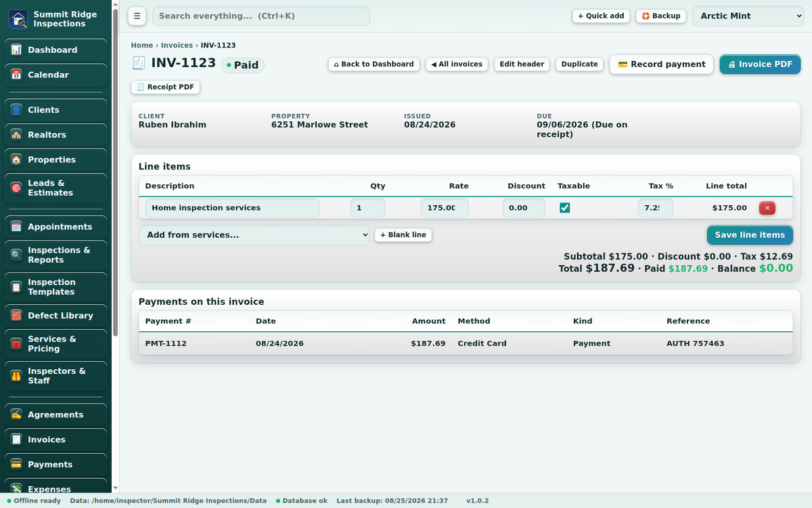
Task: Click client name Ruben Ibrahim
Action: [x=173, y=125]
